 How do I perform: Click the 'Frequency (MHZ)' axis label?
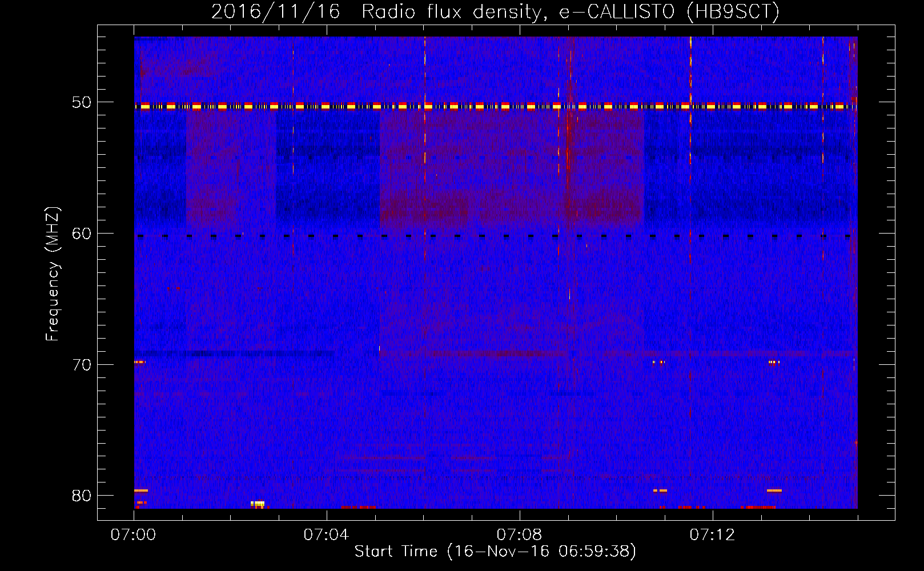pos(53,274)
